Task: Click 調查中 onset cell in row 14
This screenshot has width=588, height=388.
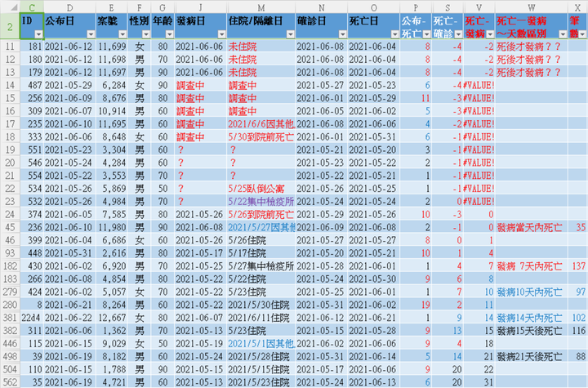Action: 200,85
